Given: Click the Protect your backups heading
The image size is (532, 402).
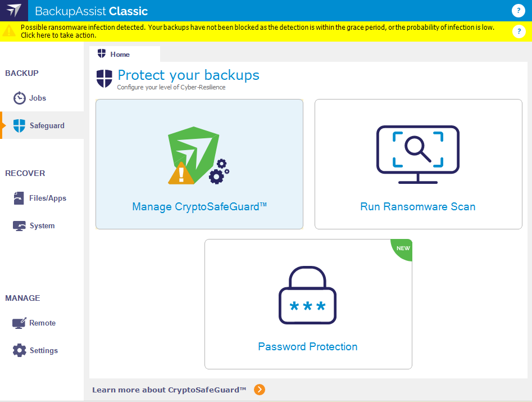Looking at the screenshot, I should 188,75.
